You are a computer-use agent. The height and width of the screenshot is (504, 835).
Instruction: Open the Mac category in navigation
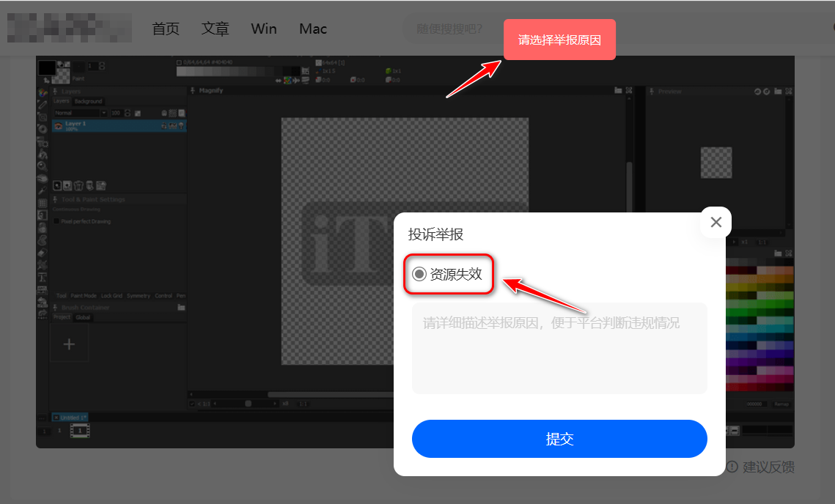pyautogui.click(x=313, y=29)
